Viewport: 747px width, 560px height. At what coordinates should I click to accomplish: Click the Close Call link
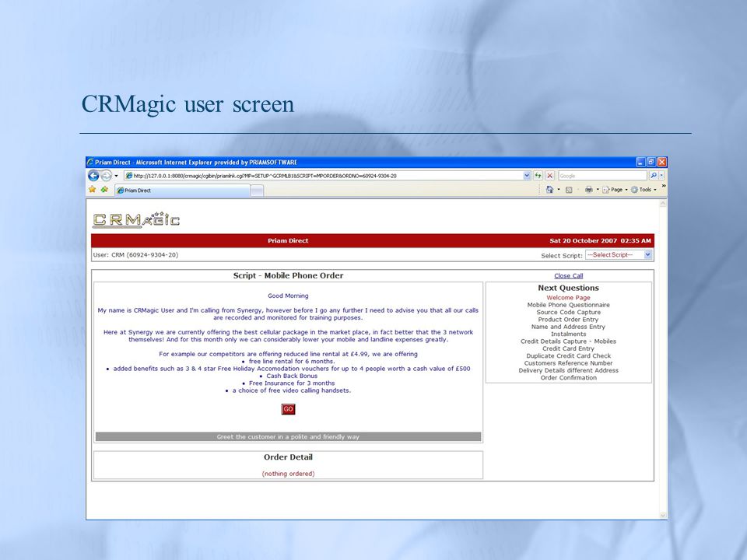click(568, 275)
